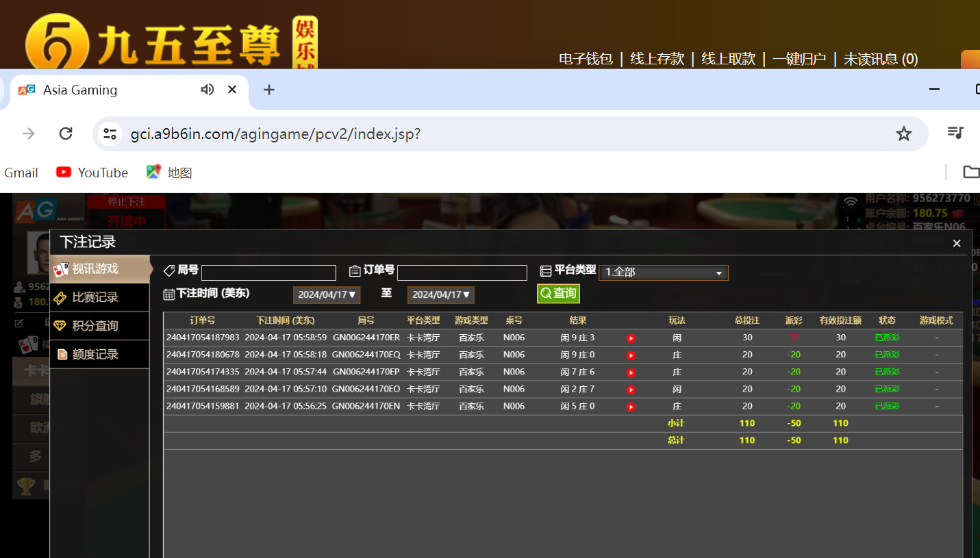Open the end date 2024/04/17 picker

point(441,294)
